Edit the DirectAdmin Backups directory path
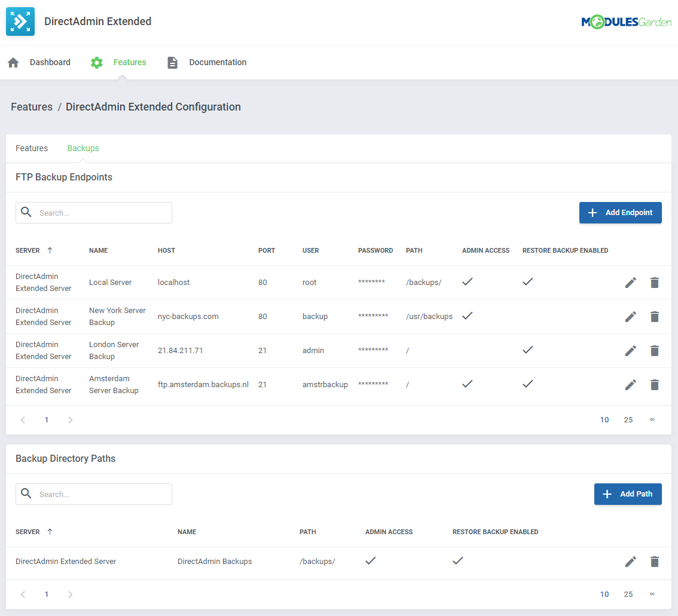This screenshot has height=616, width=678. [x=630, y=561]
